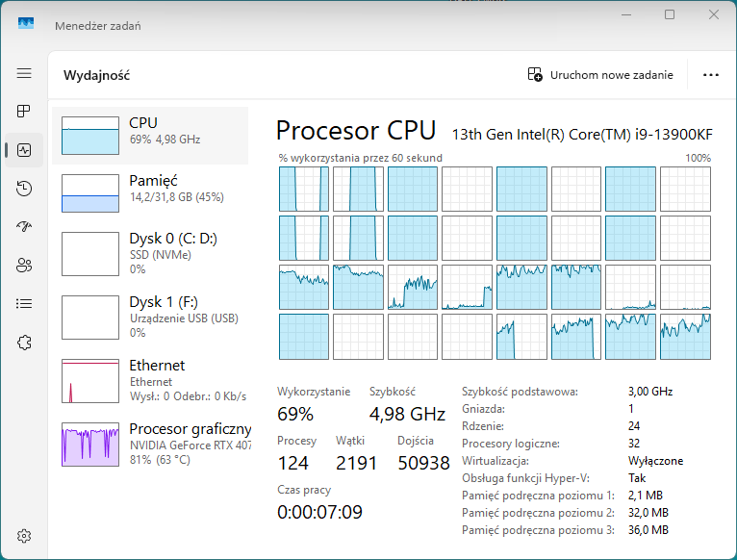Select the Pamięć (memory) entry
Image resolution: width=737 pixels, height=560 pixels.
pos(150,193)
